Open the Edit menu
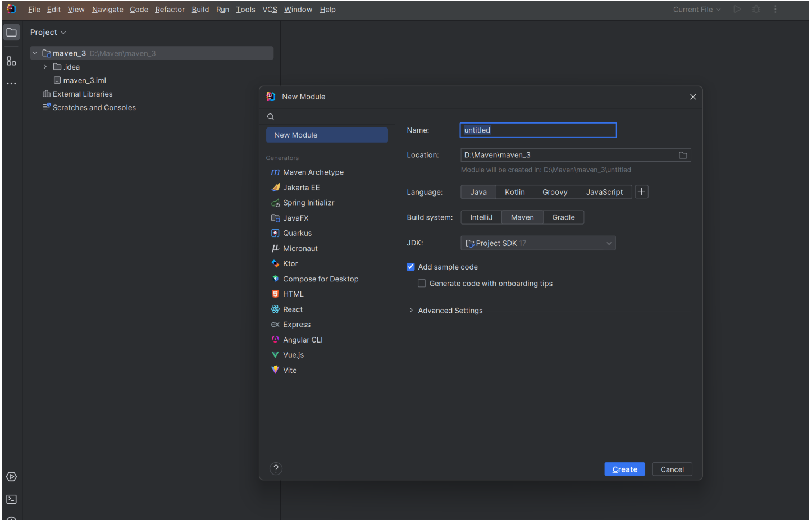812x520 pixels. point(54,10)
